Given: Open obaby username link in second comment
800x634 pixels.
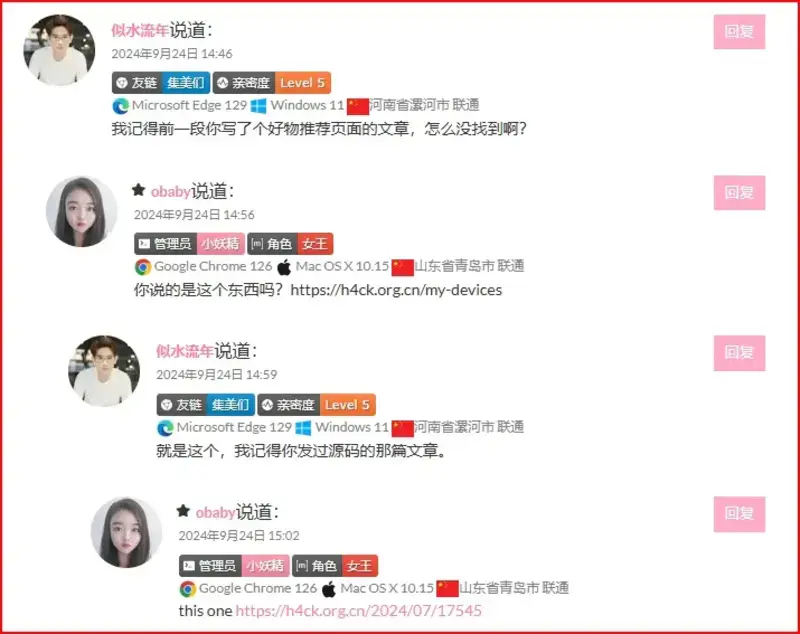Looking at the screenshot, I should point(170,192).
